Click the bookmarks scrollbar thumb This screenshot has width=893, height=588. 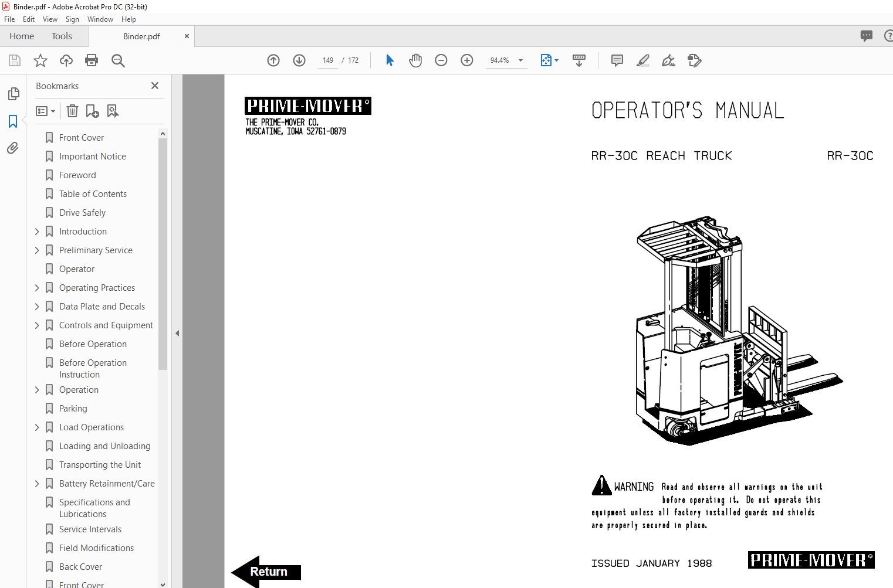pyautogui.click(x=163, y=254)
